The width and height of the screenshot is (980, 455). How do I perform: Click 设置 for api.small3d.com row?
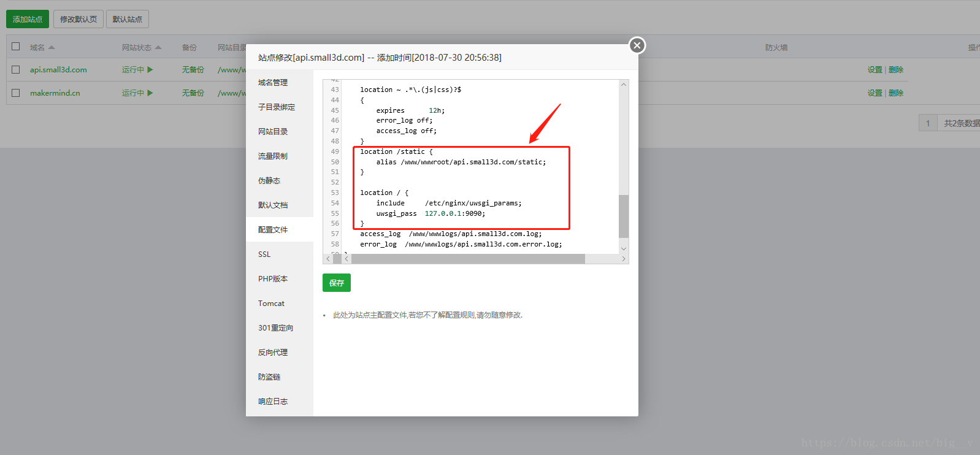coord(875,70)
